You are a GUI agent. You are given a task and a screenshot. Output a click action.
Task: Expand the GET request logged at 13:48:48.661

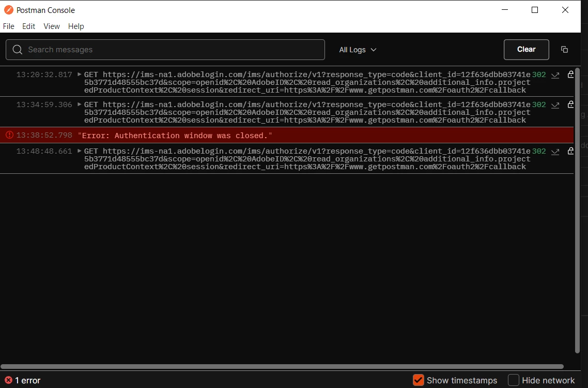coord(79,151)
